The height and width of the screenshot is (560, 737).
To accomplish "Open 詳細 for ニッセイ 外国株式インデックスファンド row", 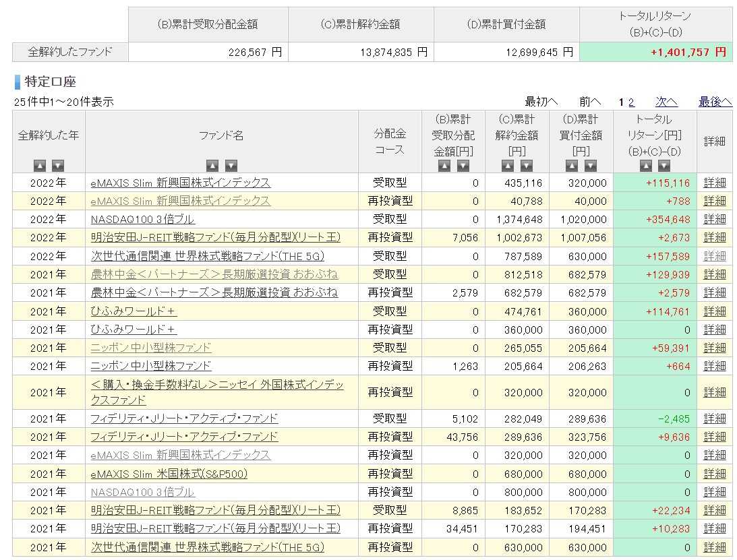I will click(715, 392).
